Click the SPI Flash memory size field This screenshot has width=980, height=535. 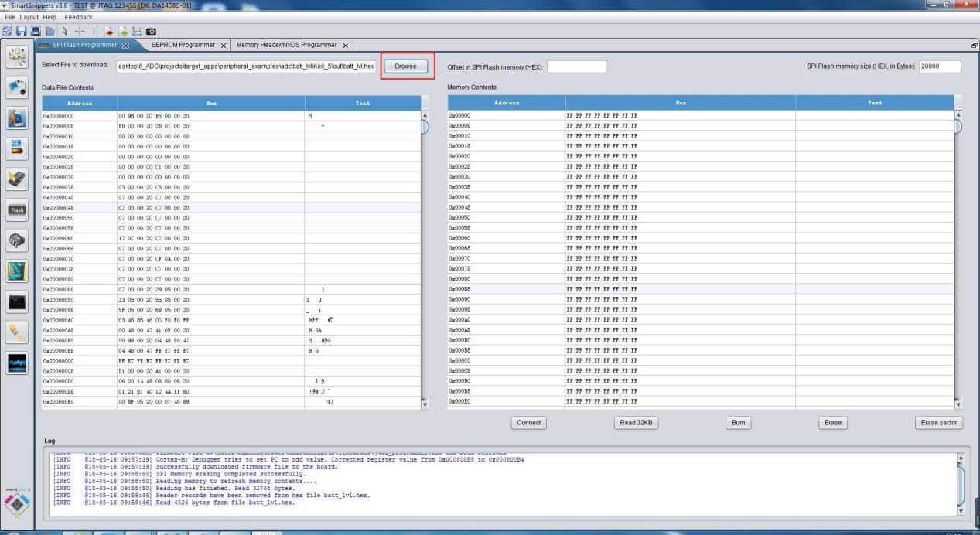pyautogui.click(x=939, y=66)
